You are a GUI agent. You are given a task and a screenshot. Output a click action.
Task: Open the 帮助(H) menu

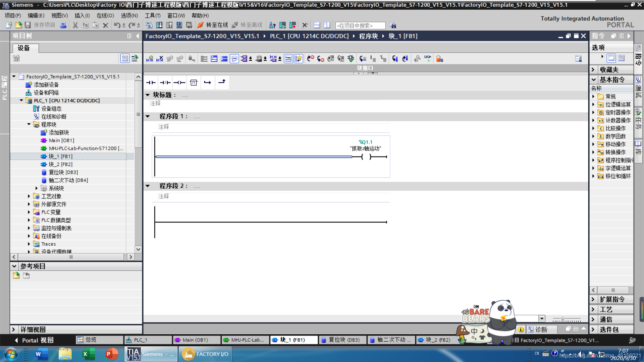pos(200,15)
